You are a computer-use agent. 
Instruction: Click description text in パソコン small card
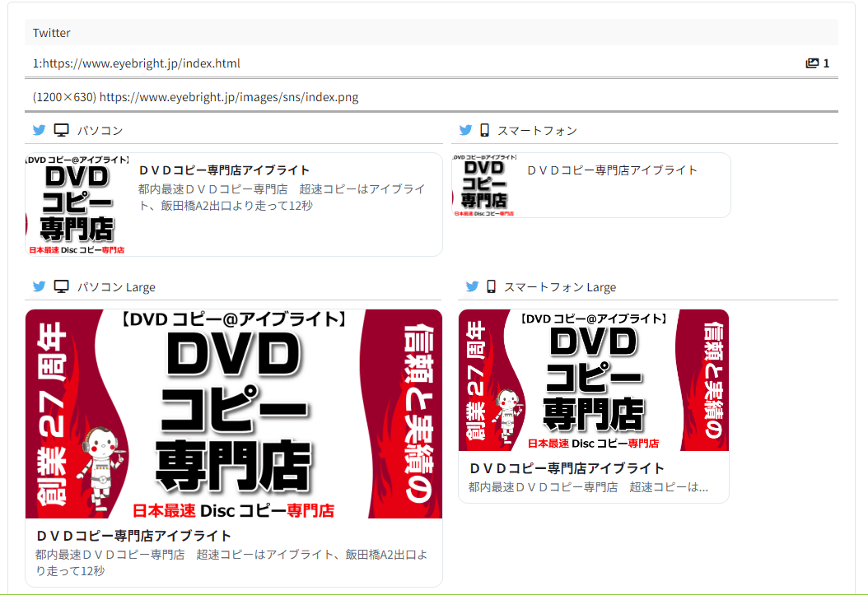pyautogui.click(x=281, y=198)
